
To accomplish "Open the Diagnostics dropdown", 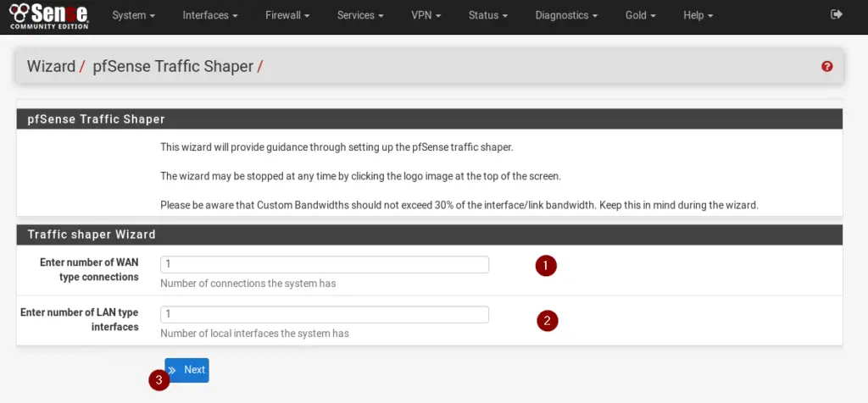I will point(566,15).
